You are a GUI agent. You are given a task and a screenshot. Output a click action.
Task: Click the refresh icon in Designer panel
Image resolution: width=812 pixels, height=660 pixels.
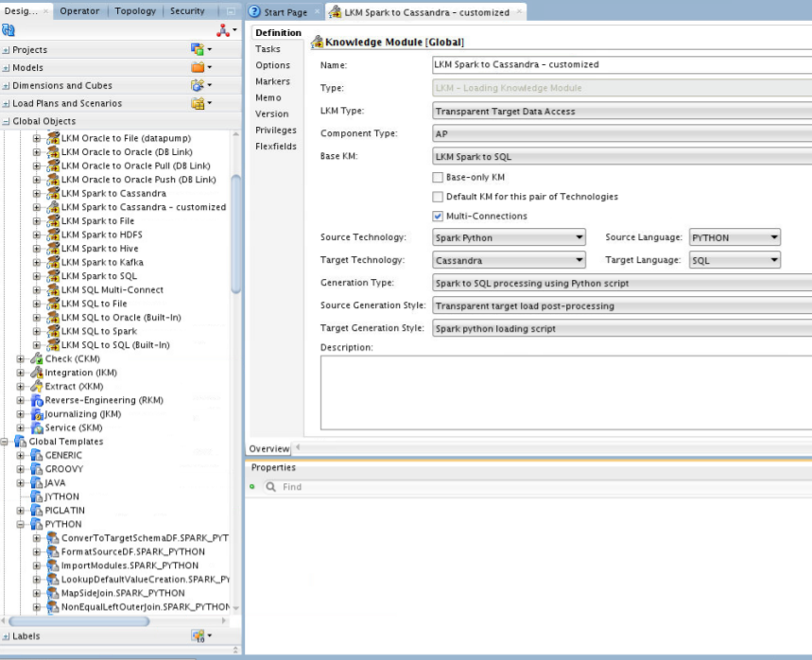coord(9,29)
